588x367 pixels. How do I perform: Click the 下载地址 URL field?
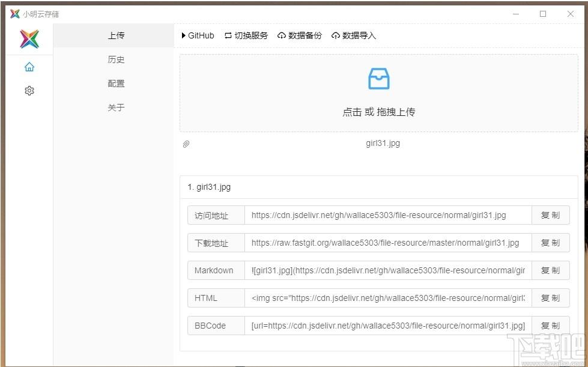388,243
